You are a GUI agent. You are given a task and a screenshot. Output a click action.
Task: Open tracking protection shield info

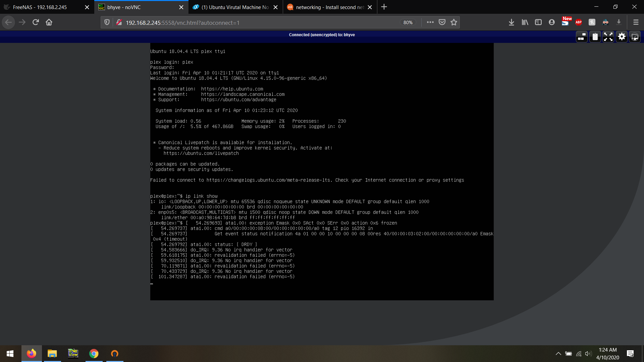click(107, 22)
